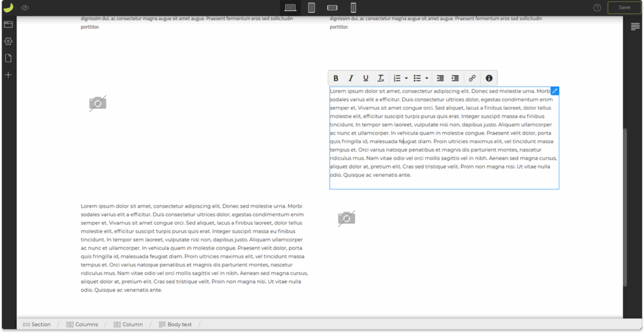Switch to portrait mobile phone view

[x=353, y=8]
